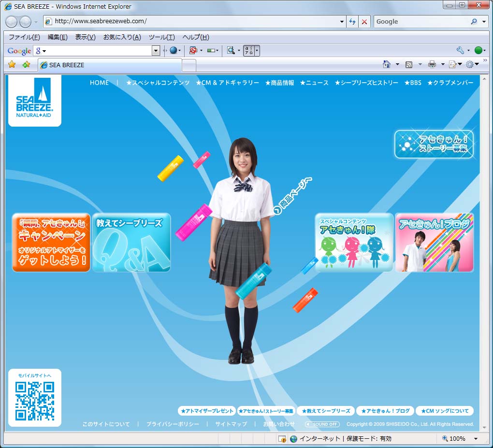The image size is (493, 448).
Task: Click the status bar security warning icon
Action: [282, 438]
